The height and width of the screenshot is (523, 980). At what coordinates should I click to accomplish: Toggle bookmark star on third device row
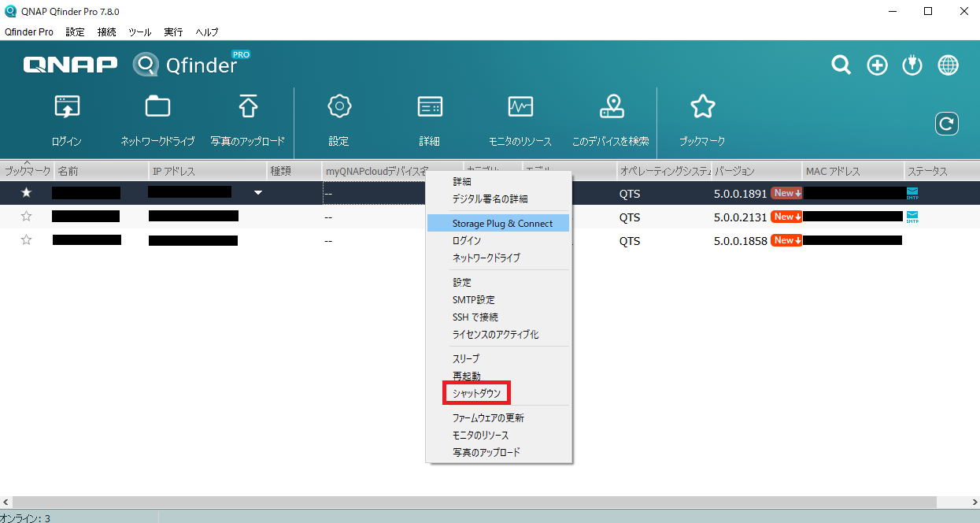[x=26, y=240]
